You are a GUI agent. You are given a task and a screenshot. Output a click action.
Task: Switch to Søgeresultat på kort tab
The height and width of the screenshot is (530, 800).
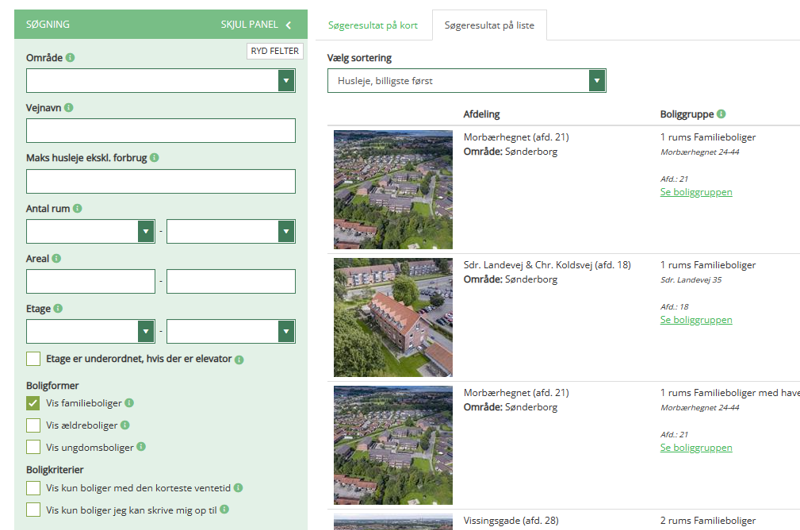pos(373,25)
